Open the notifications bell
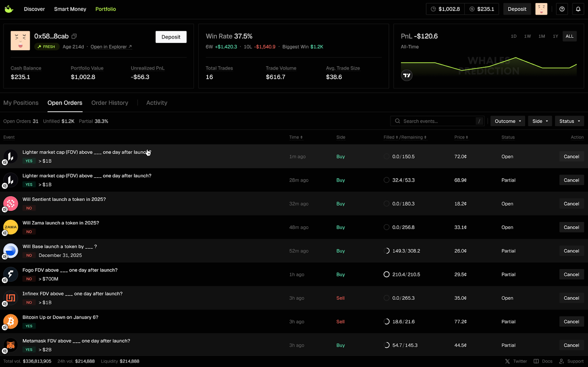588x367 pixels. click(x=578, y=9)
